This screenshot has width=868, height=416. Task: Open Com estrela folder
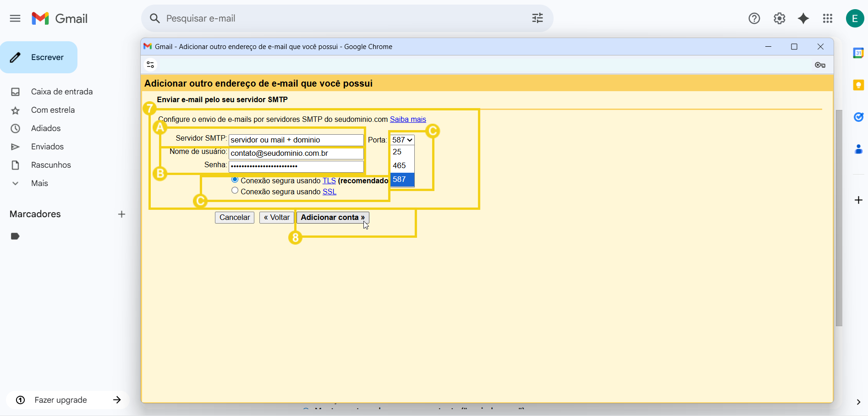[x=53, y=110]
